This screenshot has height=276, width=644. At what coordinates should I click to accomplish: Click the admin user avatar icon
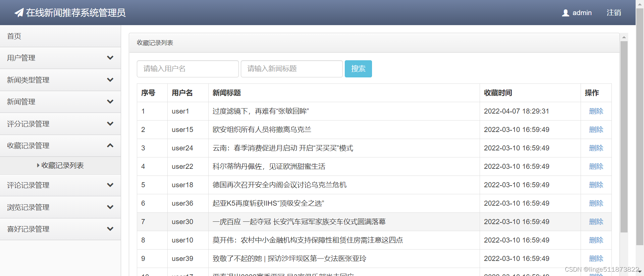[x=566, y=13]
